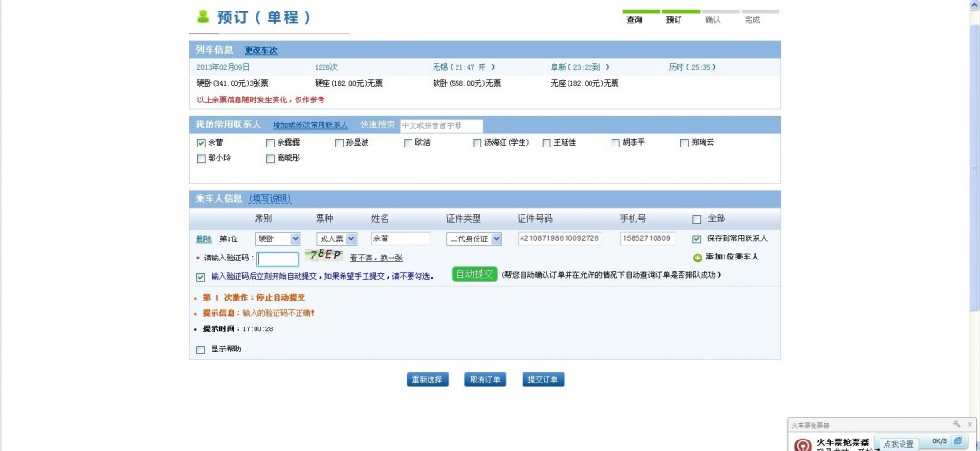Click the 硬座 (182.00元)无票 text
Viewport: 980px width, 451px height.
tap(348, 84)
